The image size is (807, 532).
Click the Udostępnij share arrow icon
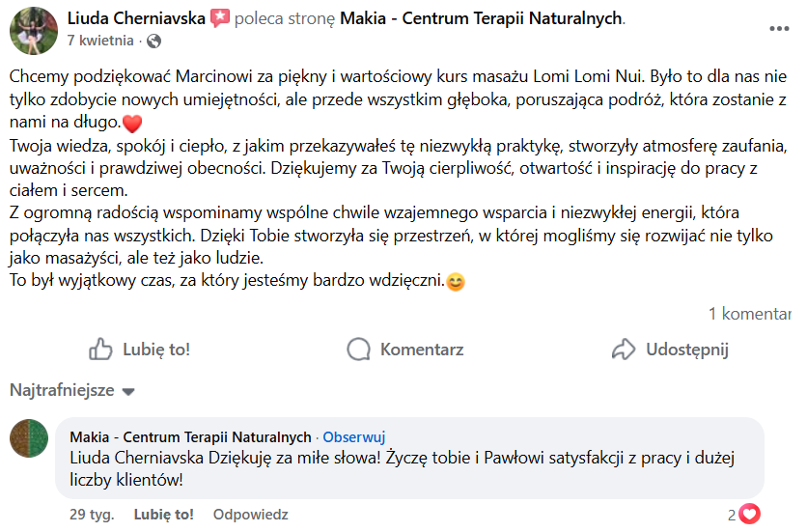(624, 350)
